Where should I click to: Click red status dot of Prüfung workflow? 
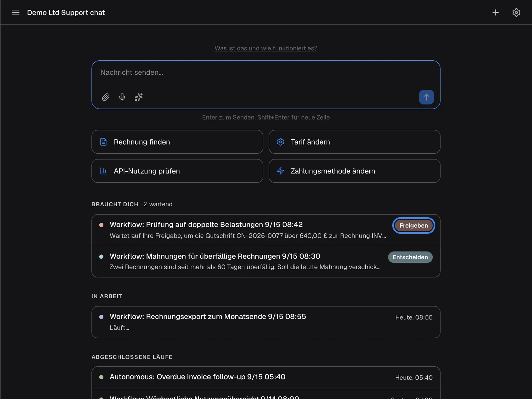[101, 225]
